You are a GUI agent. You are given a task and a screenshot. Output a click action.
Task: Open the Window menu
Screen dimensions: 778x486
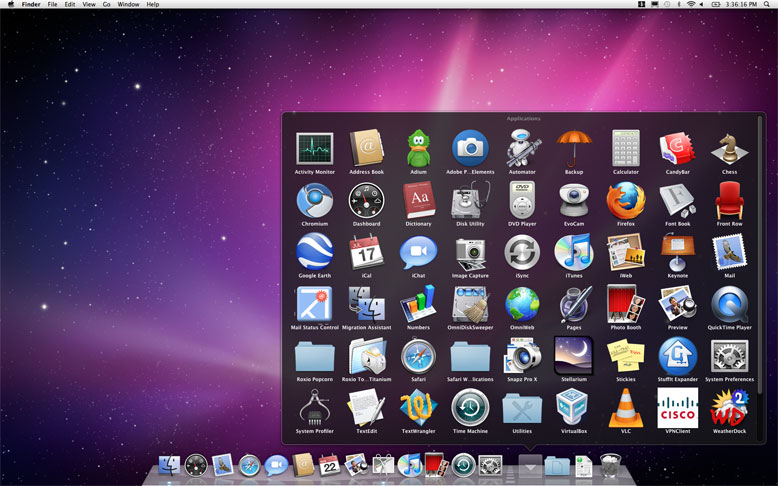coord(128,4)
